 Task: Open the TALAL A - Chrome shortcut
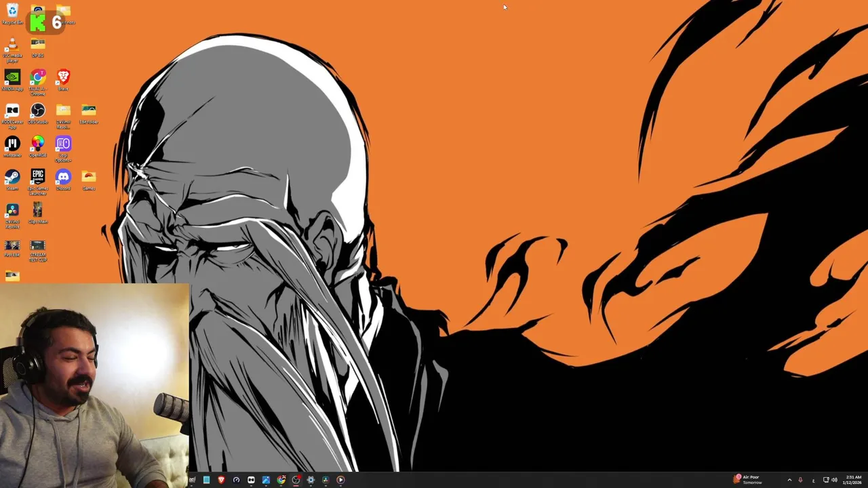[x=37, y=83]
